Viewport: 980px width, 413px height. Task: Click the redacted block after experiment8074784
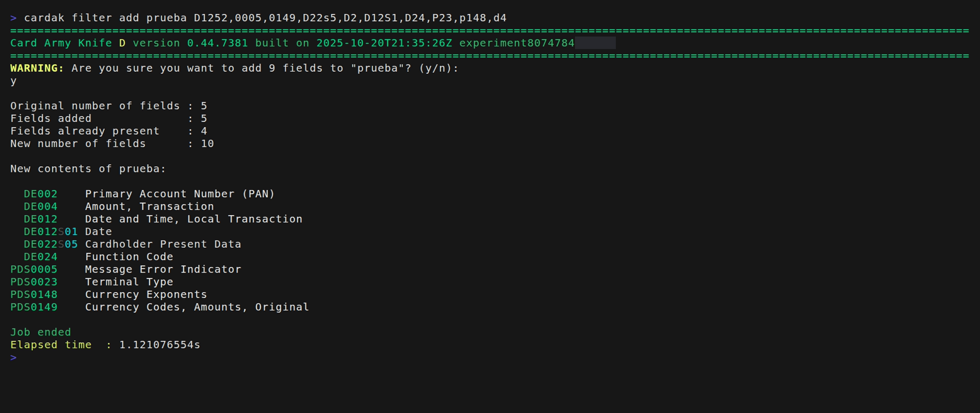point(595,43)
